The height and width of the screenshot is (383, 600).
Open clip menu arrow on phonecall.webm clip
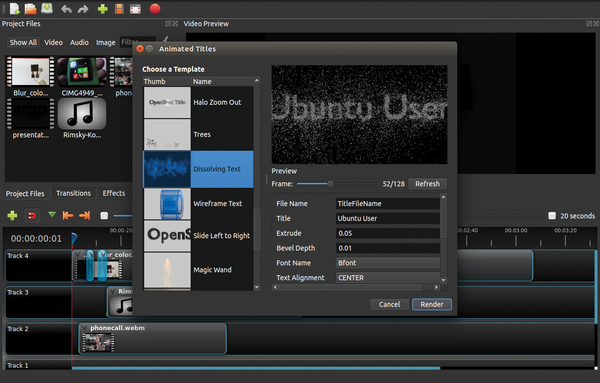[x=85, y=328]
